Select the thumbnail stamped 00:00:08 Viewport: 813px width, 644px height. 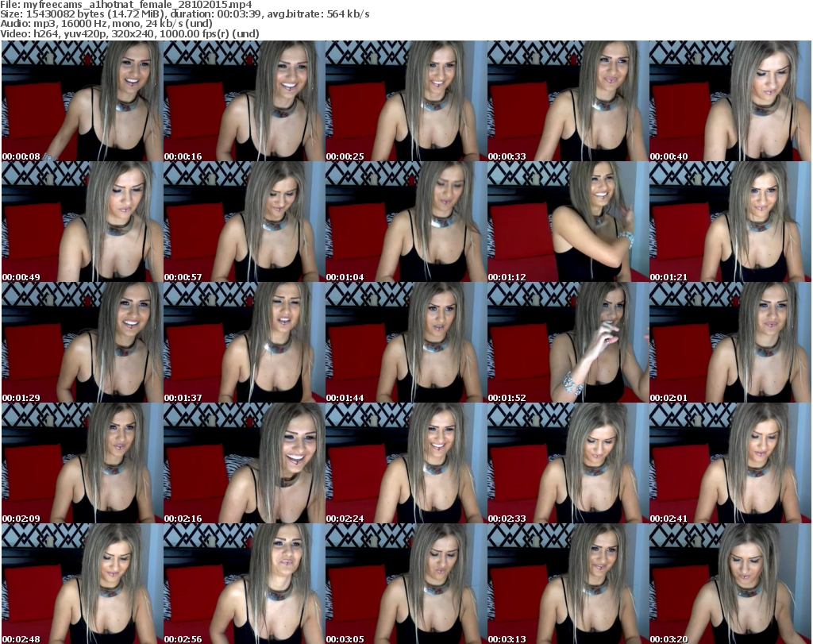coord(82,101)
